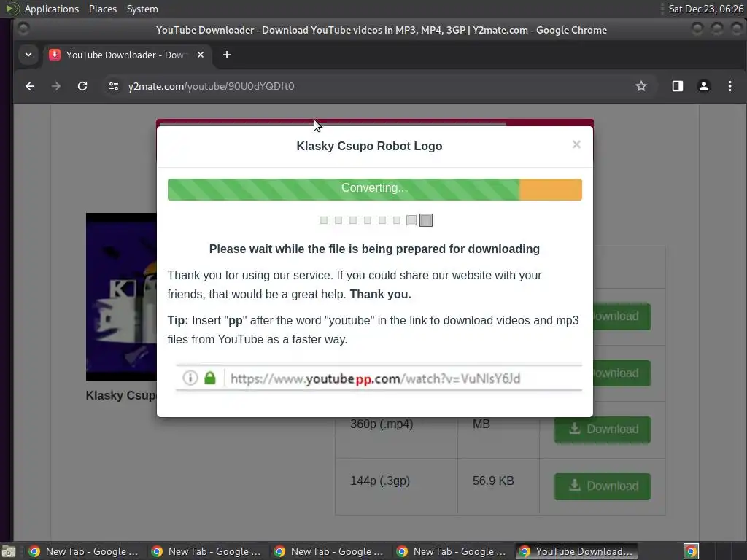The width and height of the screenshot is (747, 560).
Task: Click the 144p (.3gp) format label
Action: pyautogui.click(x=380, y=481)
